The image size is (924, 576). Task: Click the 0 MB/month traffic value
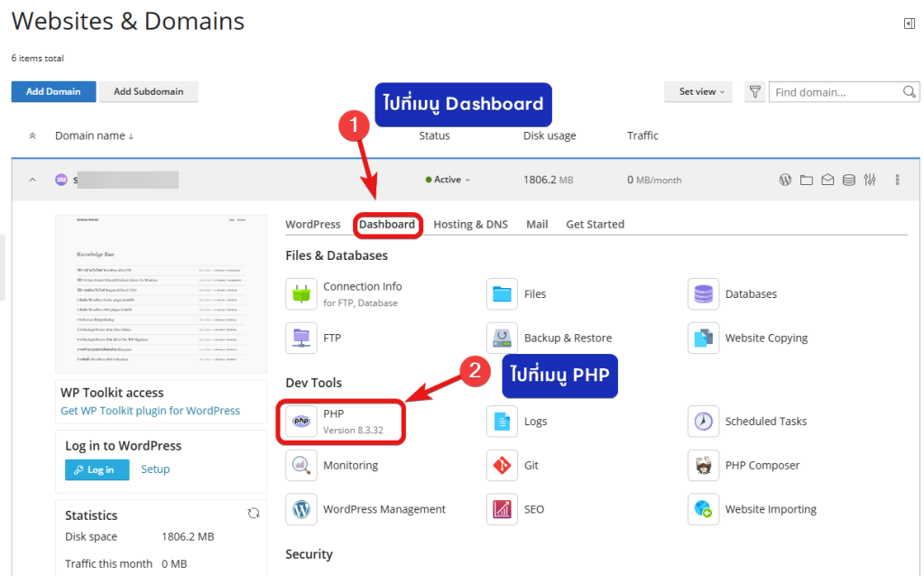coord(654,180)
